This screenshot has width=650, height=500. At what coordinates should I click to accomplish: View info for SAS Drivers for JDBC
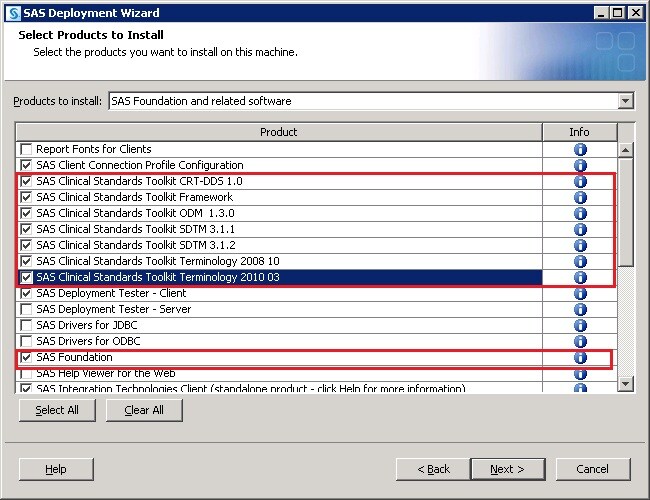tap(580, 325)
